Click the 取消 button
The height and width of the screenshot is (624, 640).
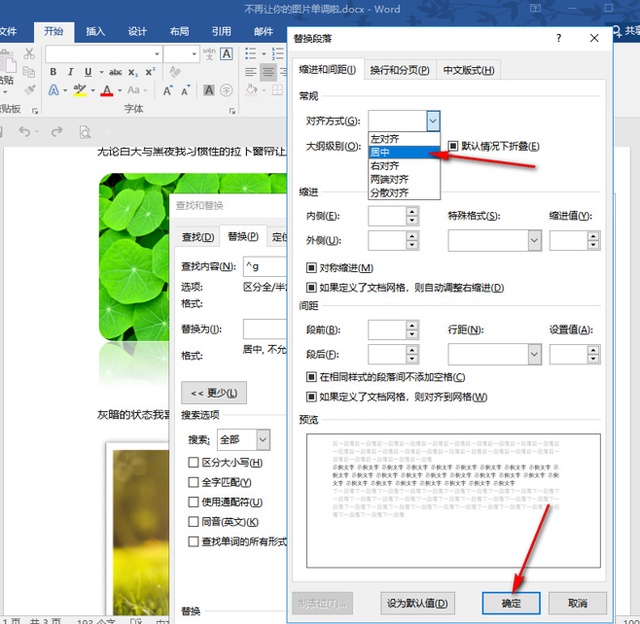[x=578, y=603]
